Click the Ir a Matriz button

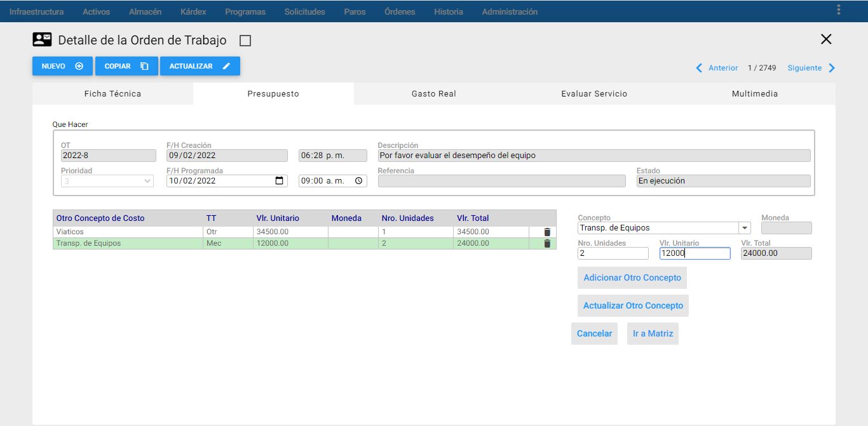coord(653,333)
